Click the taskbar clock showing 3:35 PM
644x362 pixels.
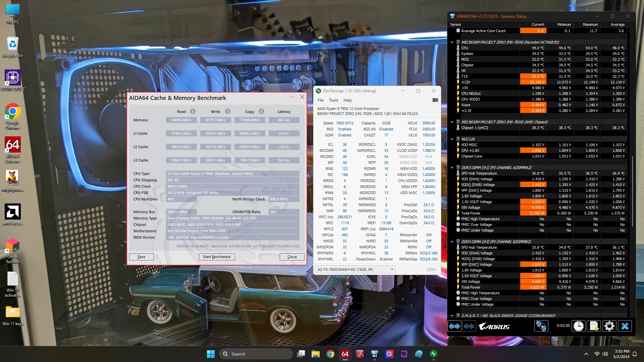pos(622,354)
